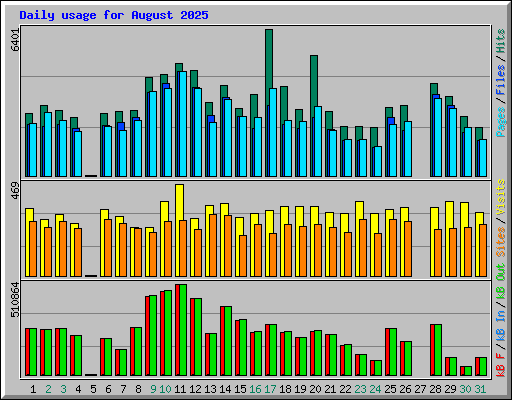Click day label '1' on the x-axis
The height and width of the screenshot is (400, 512).
(33, 389)
